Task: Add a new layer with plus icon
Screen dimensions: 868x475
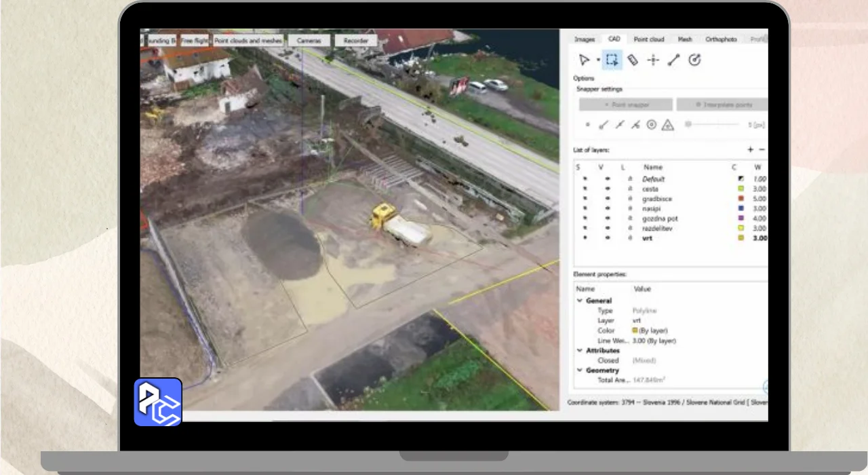Action: [750, 150]
